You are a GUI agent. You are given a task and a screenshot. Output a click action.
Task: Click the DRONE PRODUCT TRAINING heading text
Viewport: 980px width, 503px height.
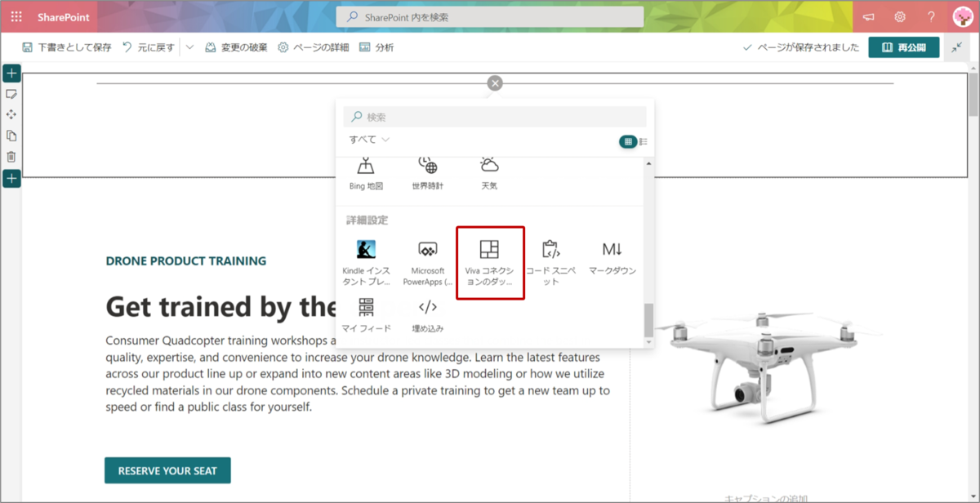click(186, 261)
